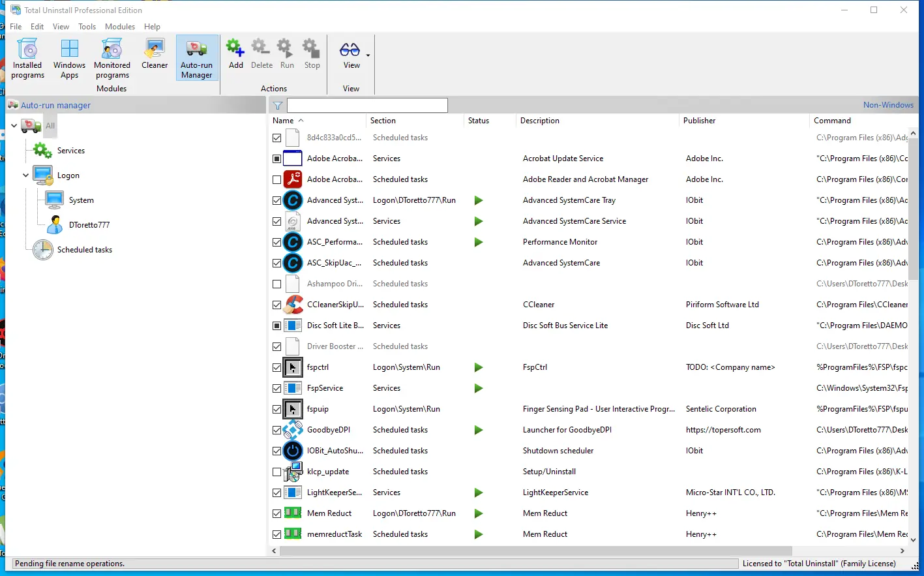924x576 pixels.
Task: Click the fspctrl cursor icon
Action: [x=293, y=367]
